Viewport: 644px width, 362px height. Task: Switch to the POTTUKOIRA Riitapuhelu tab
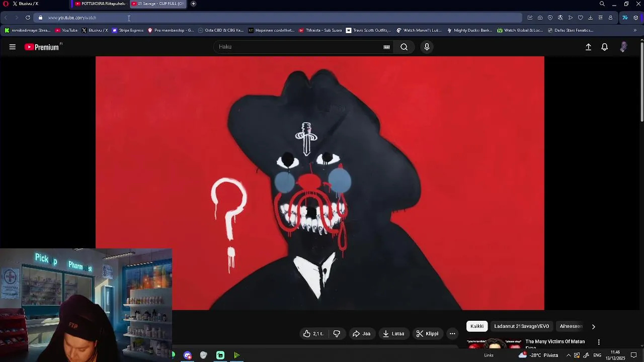tap(100, 4)
